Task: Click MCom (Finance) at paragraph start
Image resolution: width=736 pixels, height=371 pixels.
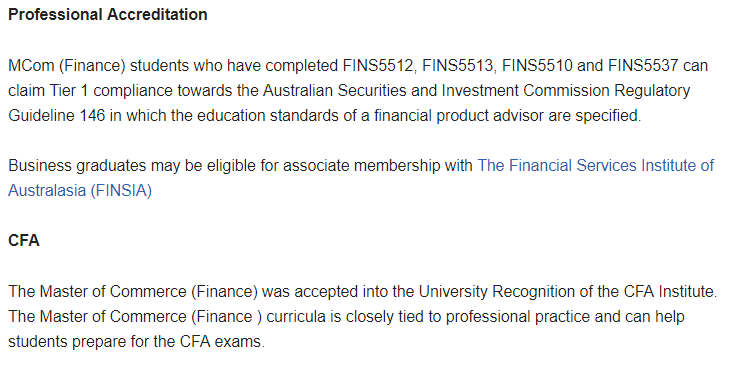Action: 67,66
